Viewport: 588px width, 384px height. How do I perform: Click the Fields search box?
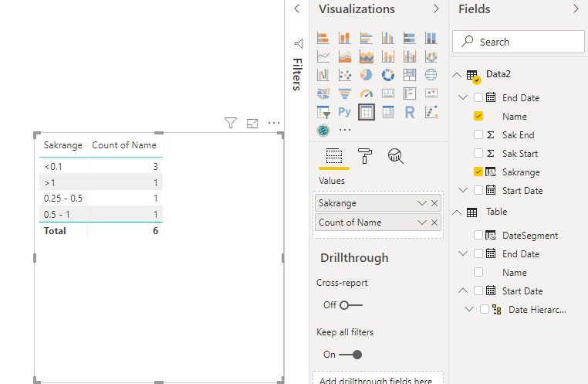click(519, 42)
